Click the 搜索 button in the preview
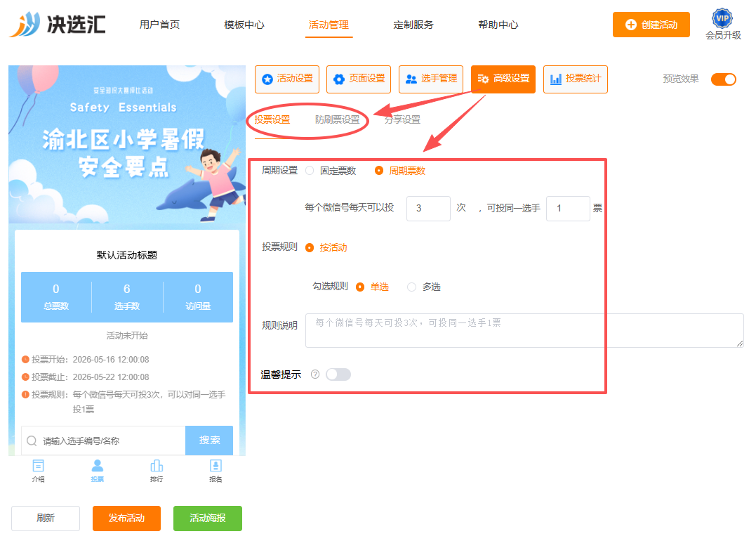756x541 pixels. point(209,440)
